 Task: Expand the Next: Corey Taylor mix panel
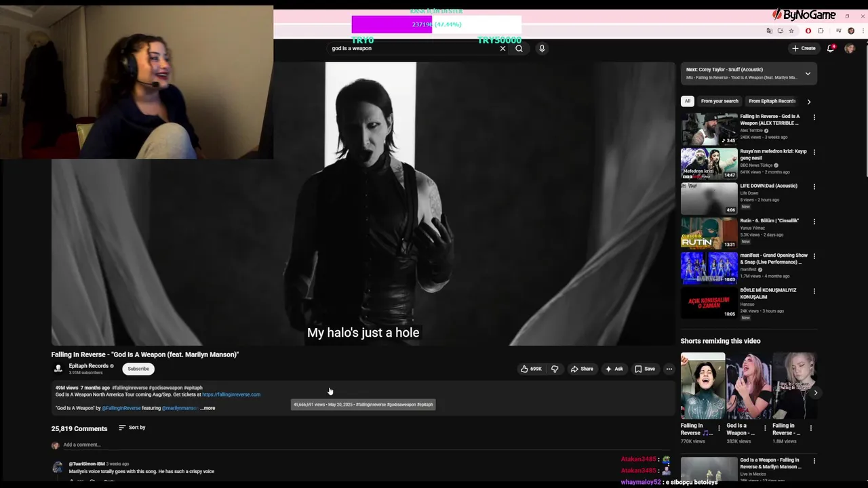click(x=808, y=73)
